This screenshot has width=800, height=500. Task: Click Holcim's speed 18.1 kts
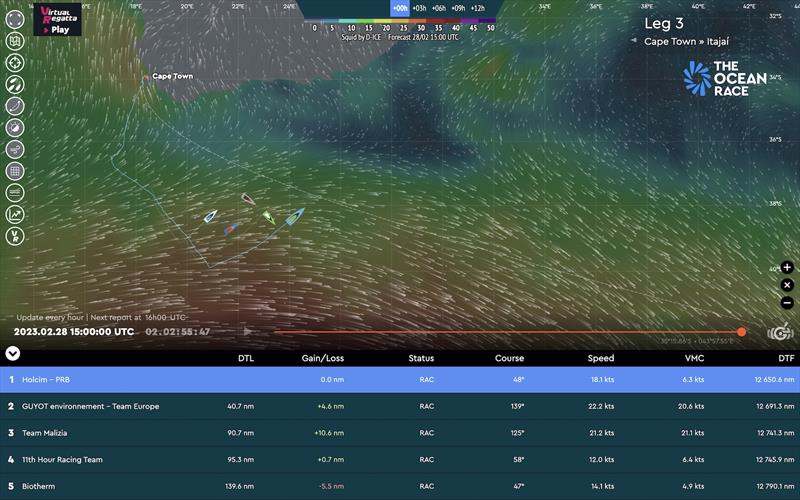[x=602, y=380]
